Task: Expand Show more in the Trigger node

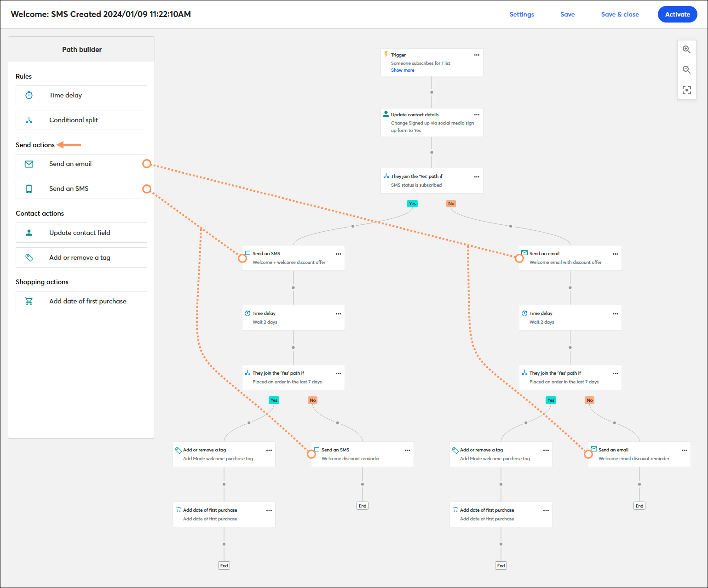Action: pyautogui.click(x=402, y=70)
